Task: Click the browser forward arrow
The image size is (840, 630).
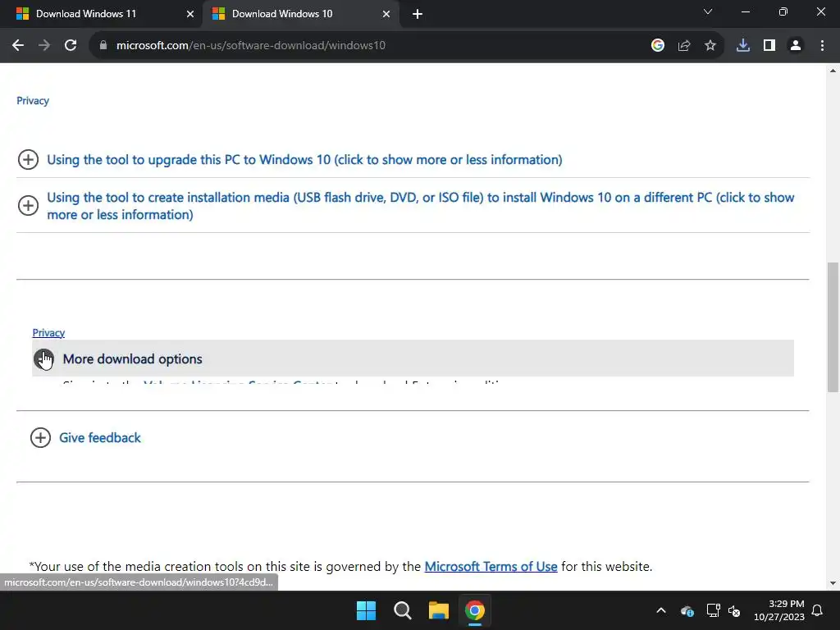Action: pyautogui.click(x=44, y=46)
